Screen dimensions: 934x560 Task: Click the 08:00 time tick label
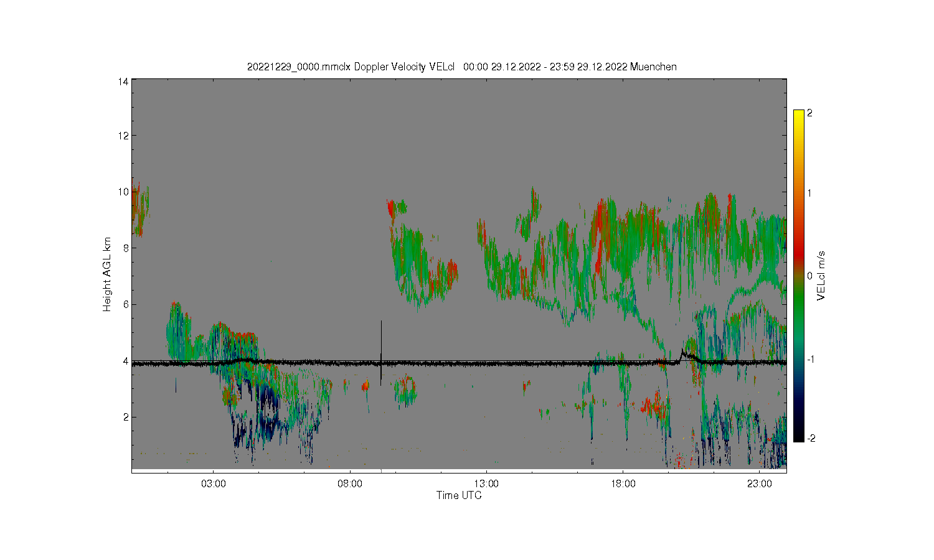click(350, 483)
